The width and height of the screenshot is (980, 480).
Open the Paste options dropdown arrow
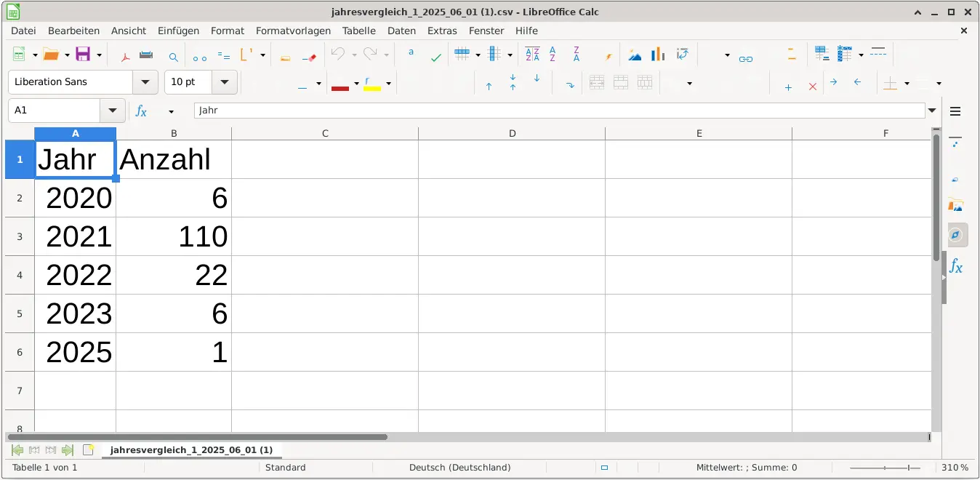(262, 55)
